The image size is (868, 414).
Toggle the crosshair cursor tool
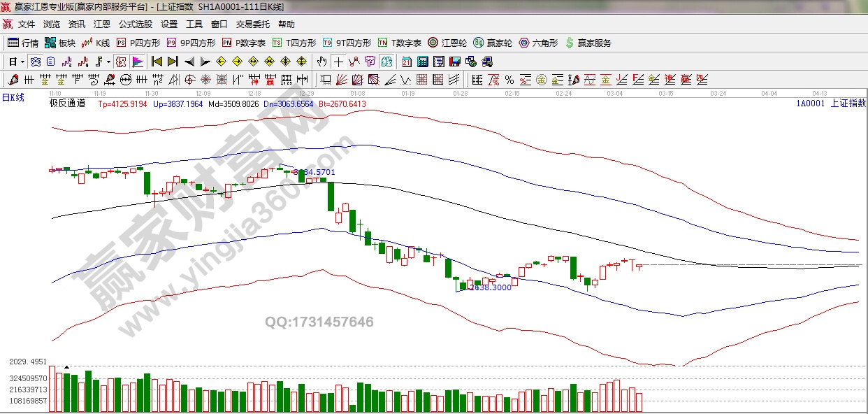point(338,61)
